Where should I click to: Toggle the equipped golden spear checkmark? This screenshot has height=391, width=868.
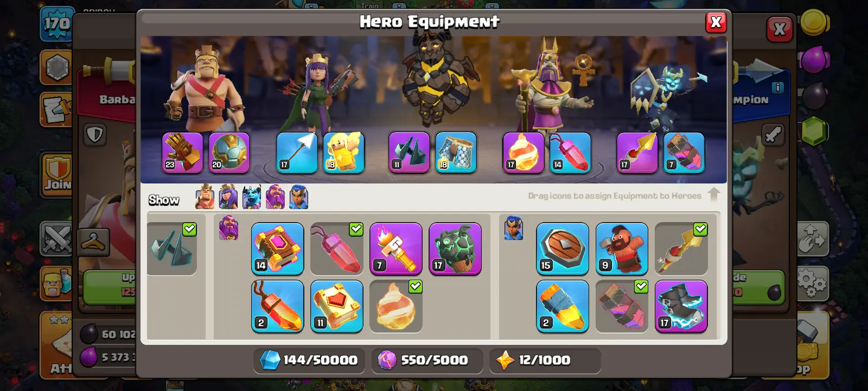pos(700,229)
